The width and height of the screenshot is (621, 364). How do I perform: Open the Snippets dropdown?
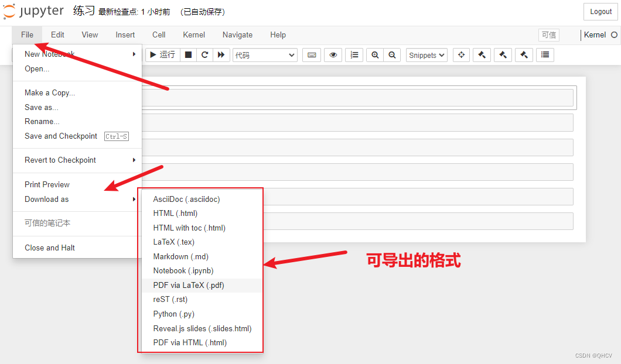426,55
